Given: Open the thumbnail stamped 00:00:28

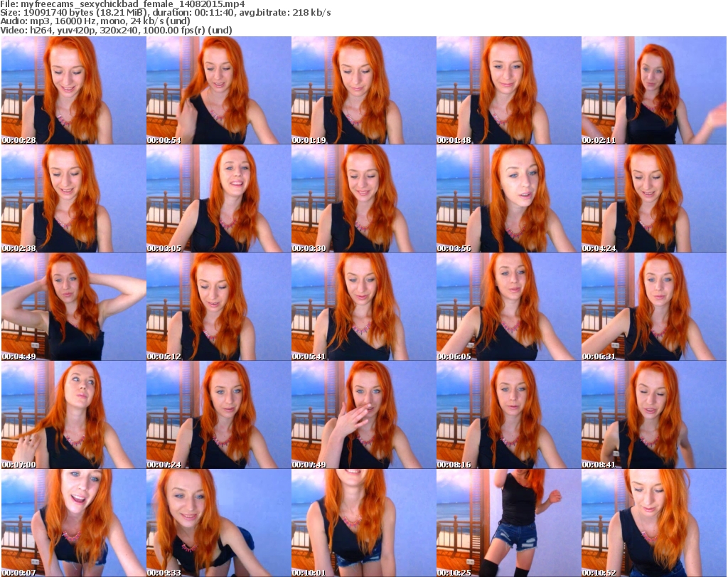Looking at the screenshot, I should coord(74,90).
